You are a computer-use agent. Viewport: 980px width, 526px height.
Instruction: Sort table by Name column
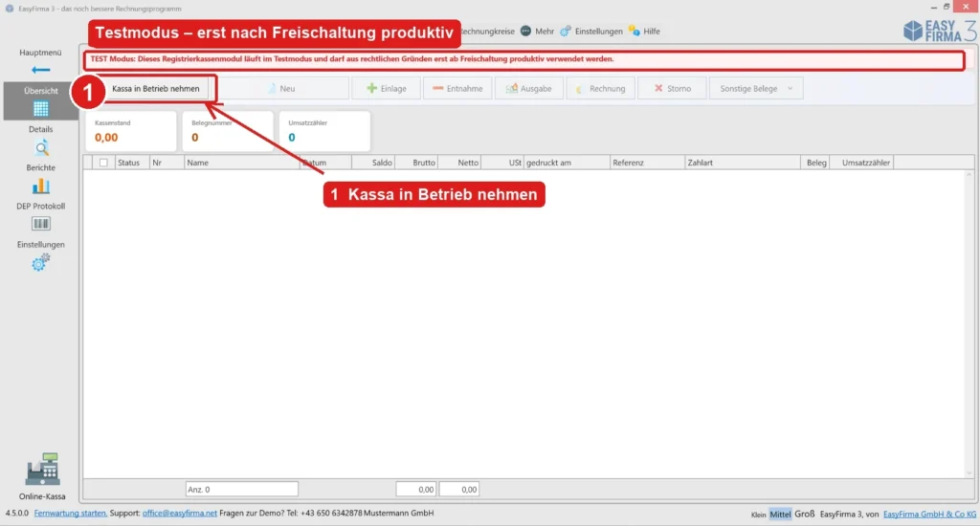(242, 163)
